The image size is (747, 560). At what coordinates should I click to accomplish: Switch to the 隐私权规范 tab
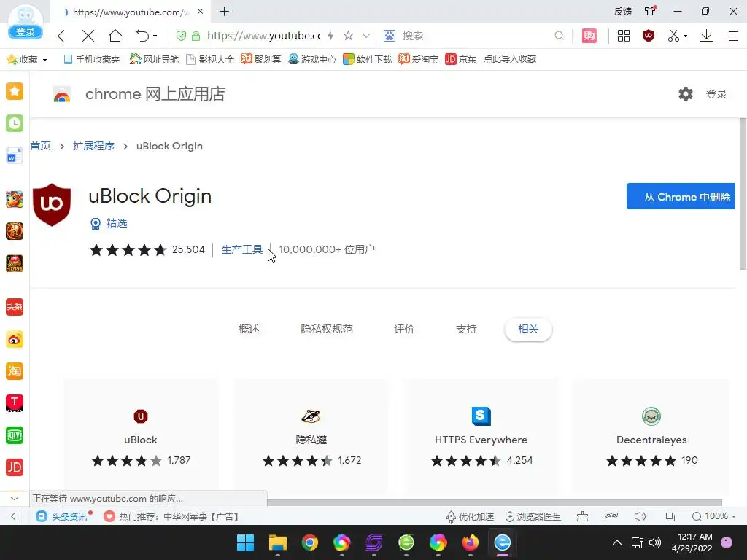click(x=327, y=329)
